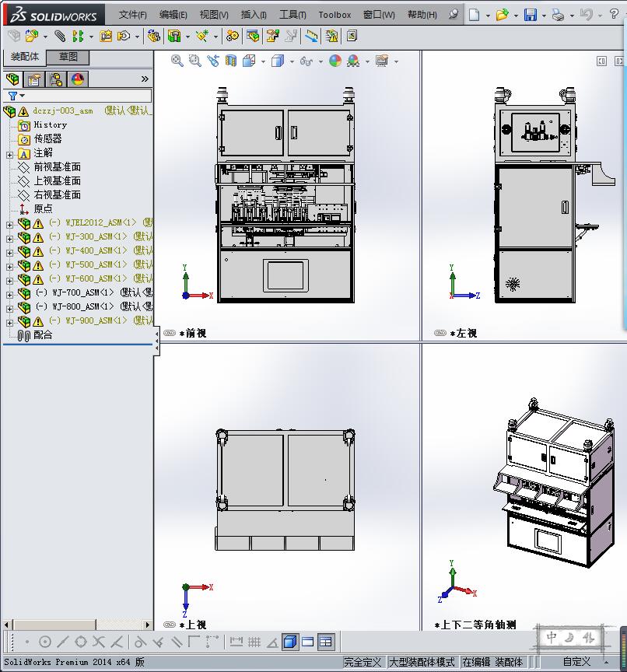Screen dimensions: 627x672
Task: Expand WJ-400_ASM<1> tree node
Action: [x=9, y=253]
